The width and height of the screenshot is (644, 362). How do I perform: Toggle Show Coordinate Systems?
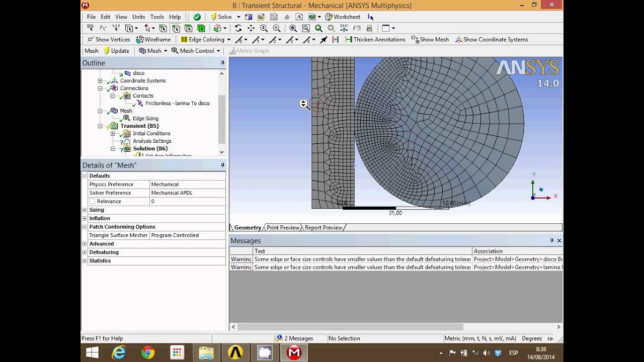pos(492,39)
